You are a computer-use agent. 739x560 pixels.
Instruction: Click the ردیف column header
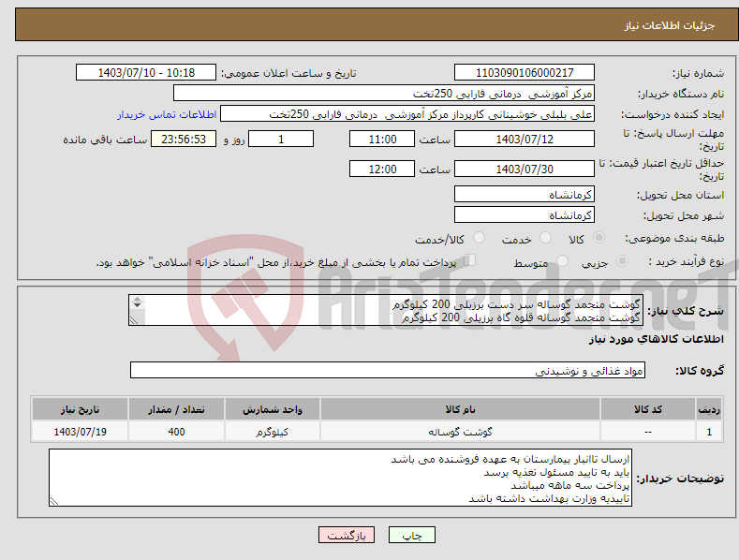[x=709, y=409]
